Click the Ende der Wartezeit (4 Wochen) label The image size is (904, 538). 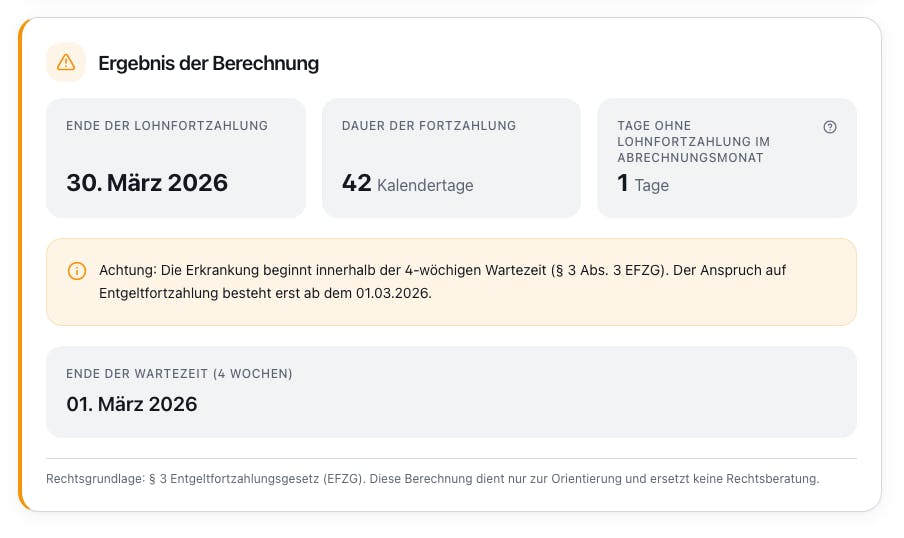(179, 374)
